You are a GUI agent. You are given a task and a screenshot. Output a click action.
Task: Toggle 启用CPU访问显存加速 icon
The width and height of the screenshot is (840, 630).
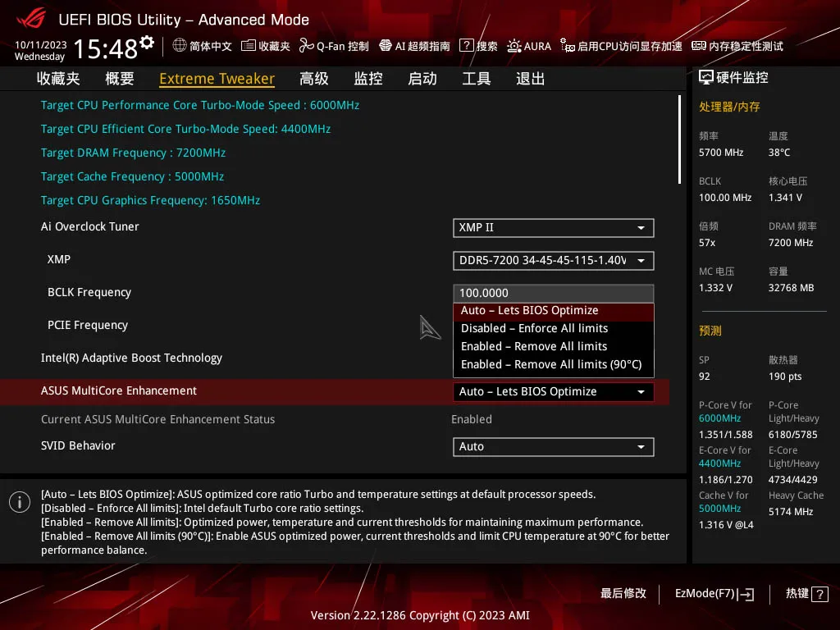click(568, 46)
